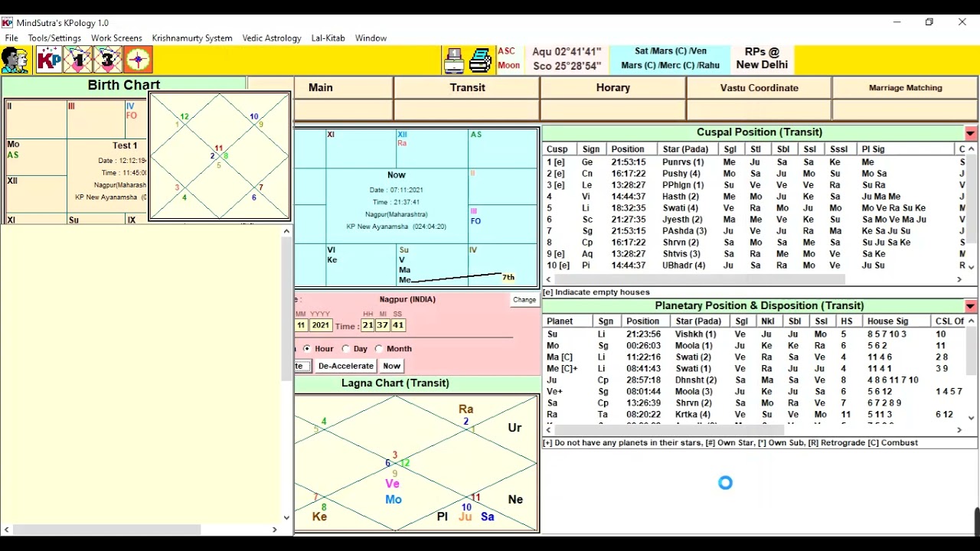Open the KP chart toolbar icon

point(48,60)
